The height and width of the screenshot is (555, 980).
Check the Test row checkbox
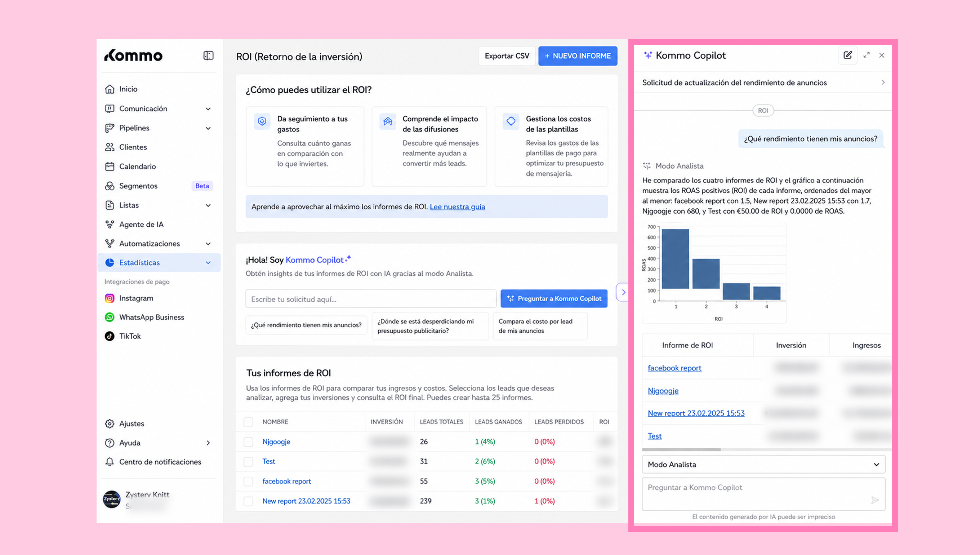pyautogui.click(x=249, y=462)
